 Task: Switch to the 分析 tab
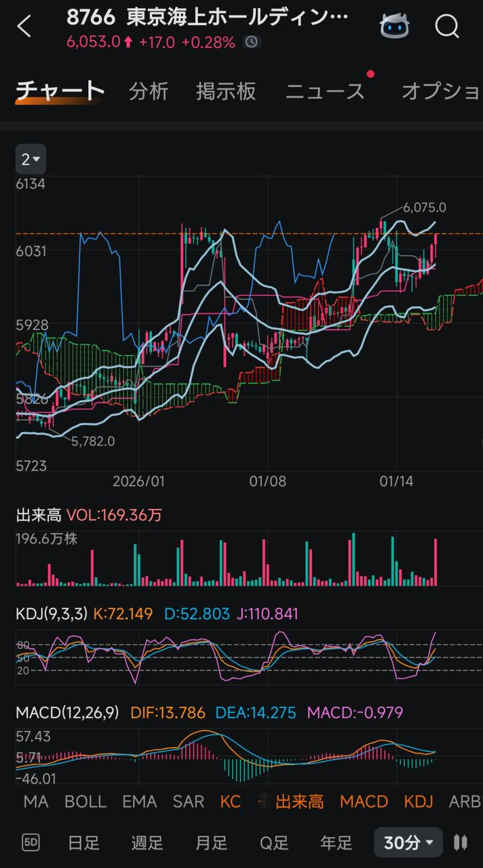click(149, 92)
